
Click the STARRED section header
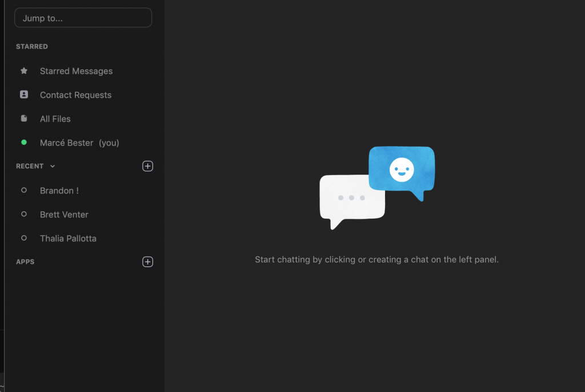click(32, 47)
